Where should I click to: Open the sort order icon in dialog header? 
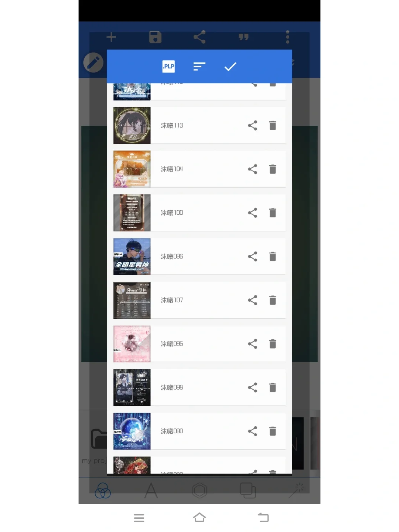199,67
